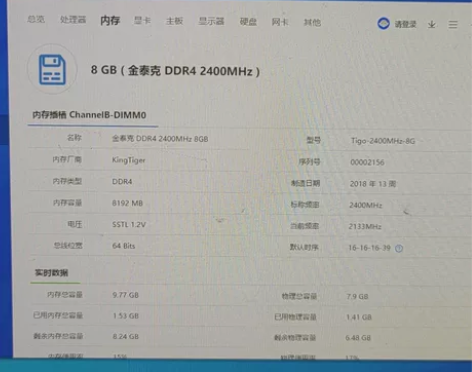
Task: Click the used memory value 1.53 GB
Action: pyautogui.click(x=126, y=316)
